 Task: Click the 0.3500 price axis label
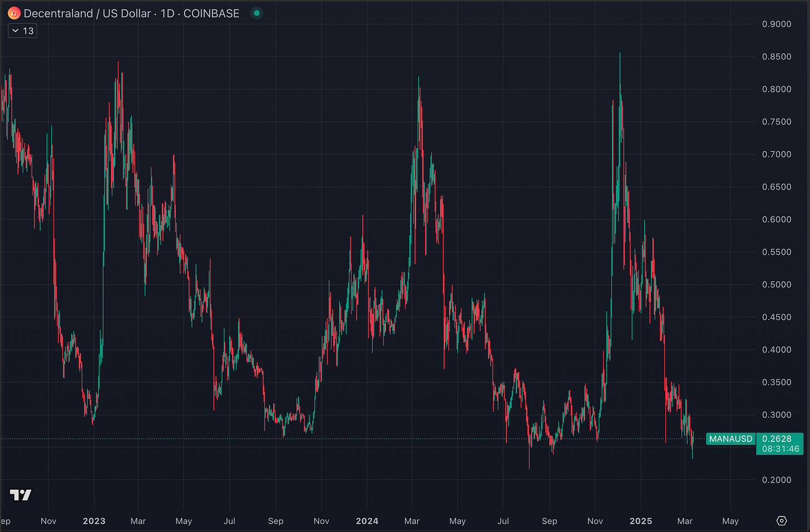[777, 382]
